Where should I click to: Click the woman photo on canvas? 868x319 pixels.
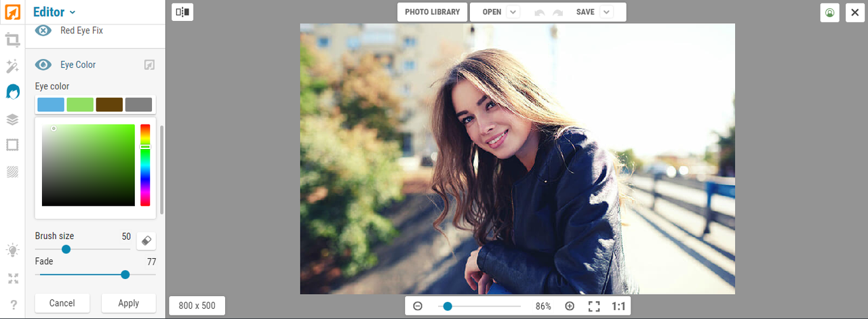coord(517,158)
